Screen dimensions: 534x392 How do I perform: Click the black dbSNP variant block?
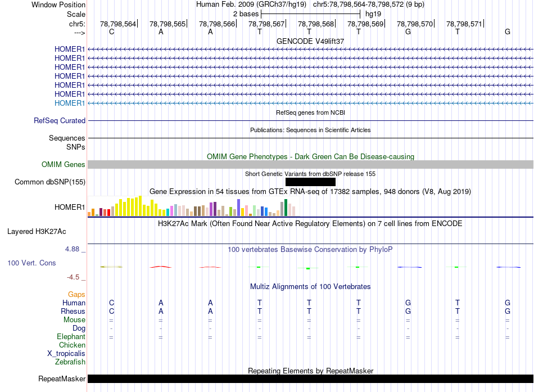pos(310,182)
